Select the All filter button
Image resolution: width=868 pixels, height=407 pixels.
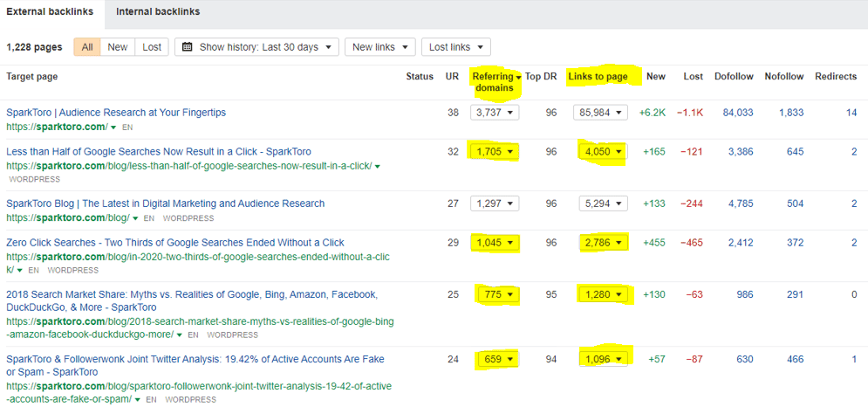(x=87, y=47)
